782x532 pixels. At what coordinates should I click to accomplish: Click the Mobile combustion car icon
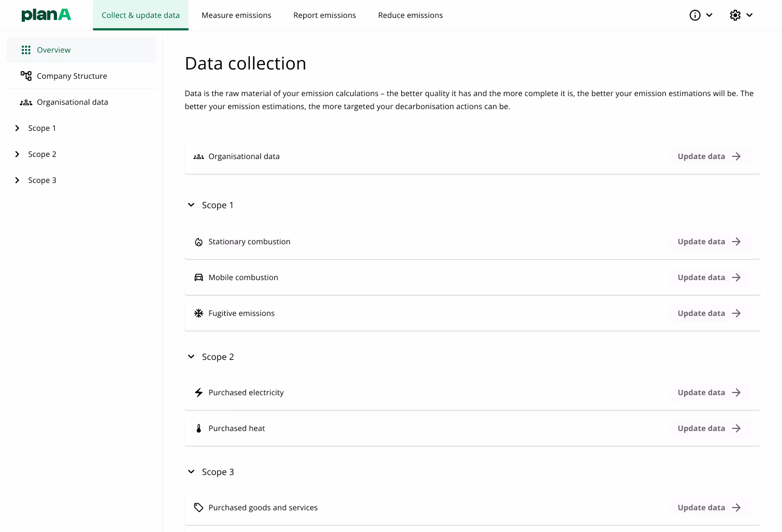[x=198, y=277]
